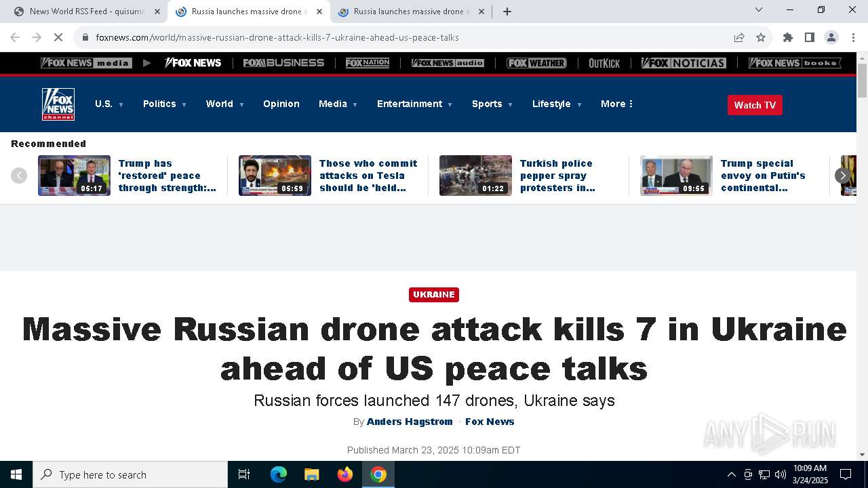Image resolution: width=868 pixels, height=488 pixels.
Task: Open UKRAINE category tag
Action: pos(434,295)
